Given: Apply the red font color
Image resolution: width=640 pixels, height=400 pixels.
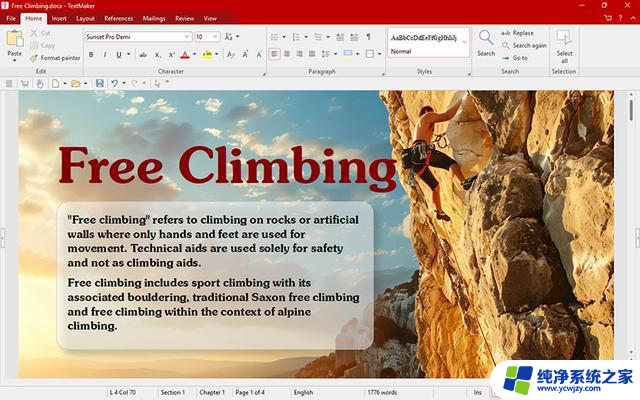Looking at the screenshot, I should coord(185,55).
